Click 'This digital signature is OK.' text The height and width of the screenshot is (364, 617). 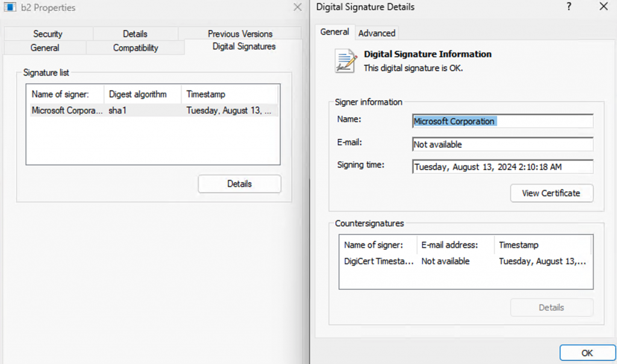coord(413,68)
